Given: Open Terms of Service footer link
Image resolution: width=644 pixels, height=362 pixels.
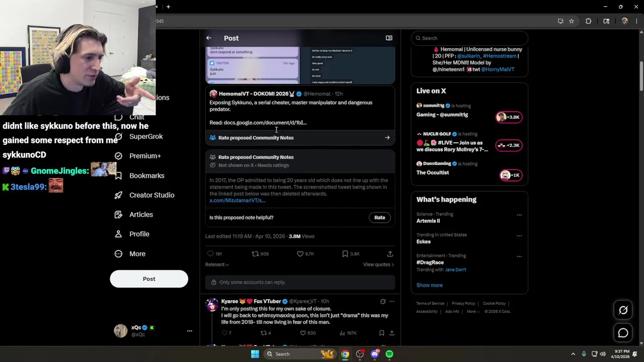Looking at the screenshot, I should [x=430, y=304].
